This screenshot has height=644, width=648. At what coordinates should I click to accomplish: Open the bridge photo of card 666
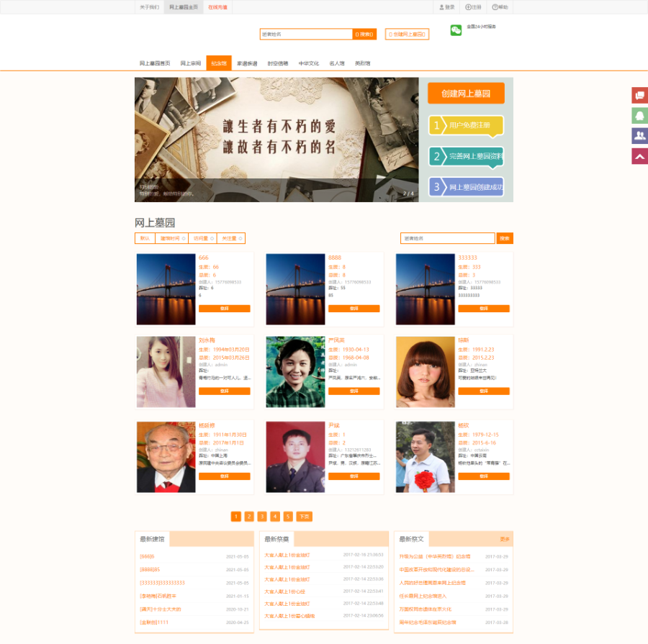[166, 289]
